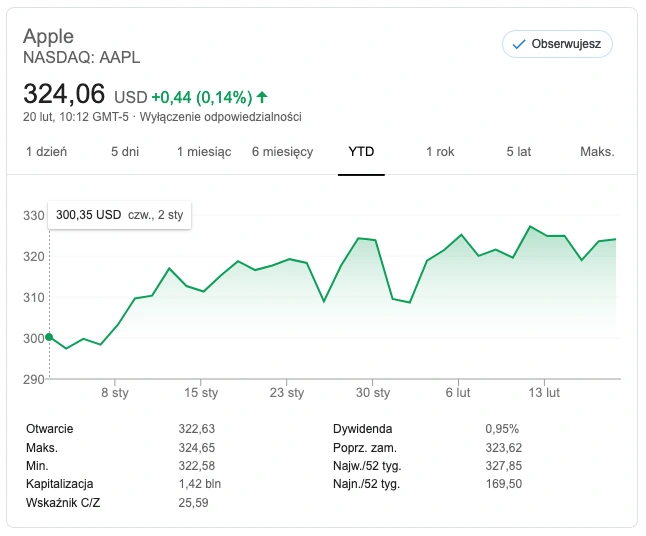Click the 300,35 USD tooltip label

click(89, 215)
